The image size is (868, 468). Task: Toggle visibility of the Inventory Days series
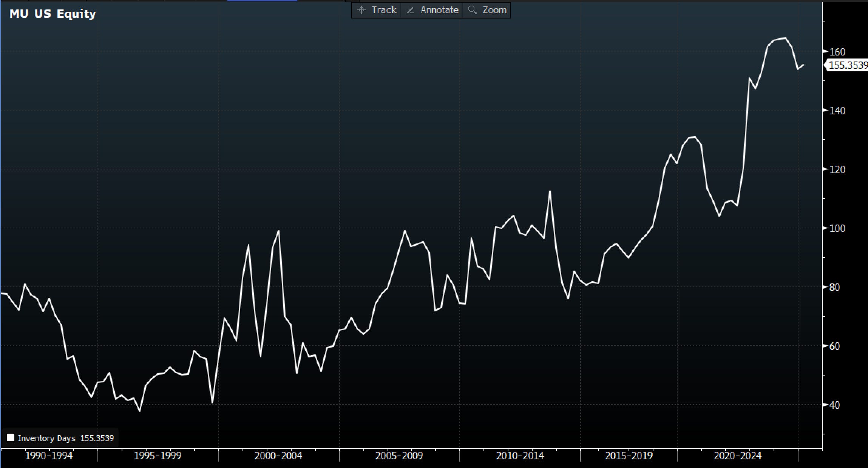11,438
